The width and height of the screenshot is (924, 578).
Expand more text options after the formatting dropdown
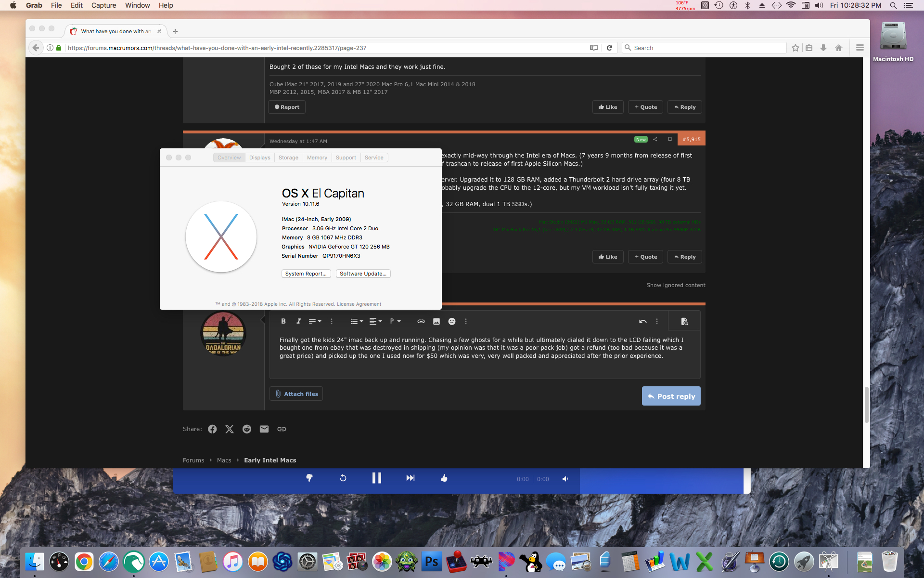coord(332,321)
